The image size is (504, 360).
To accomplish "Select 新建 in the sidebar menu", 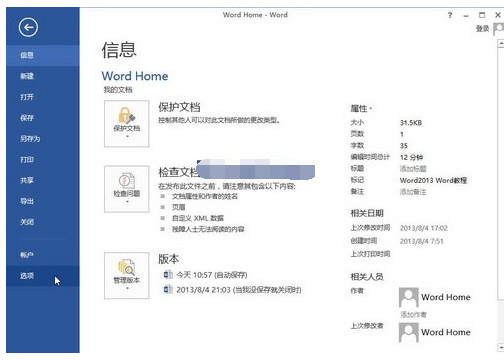I will coord(27,76).
